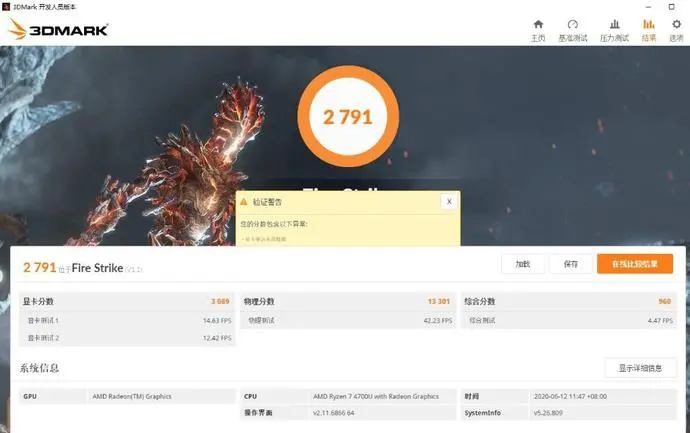Open the Benchmarks (基准测试) gauge icon
Screen dimensions: 690x433
click(x=573, y=24)
